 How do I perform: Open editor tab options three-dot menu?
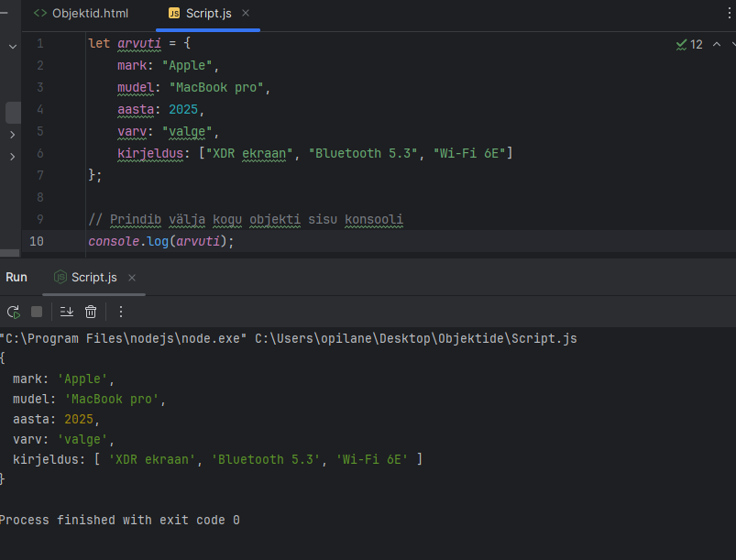tap(729, 14)
